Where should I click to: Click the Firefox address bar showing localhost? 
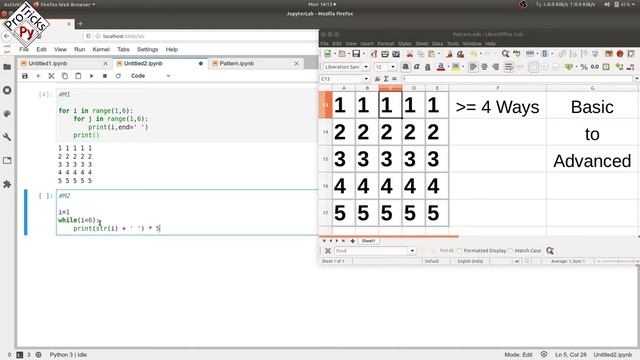[x=200, y=36]
